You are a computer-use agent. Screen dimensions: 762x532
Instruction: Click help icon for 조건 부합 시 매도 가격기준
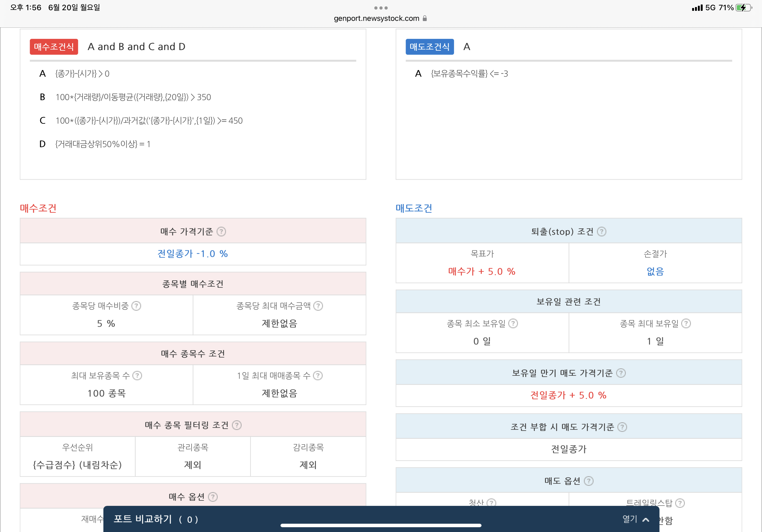pyautogui.click(x=622, y=427)
